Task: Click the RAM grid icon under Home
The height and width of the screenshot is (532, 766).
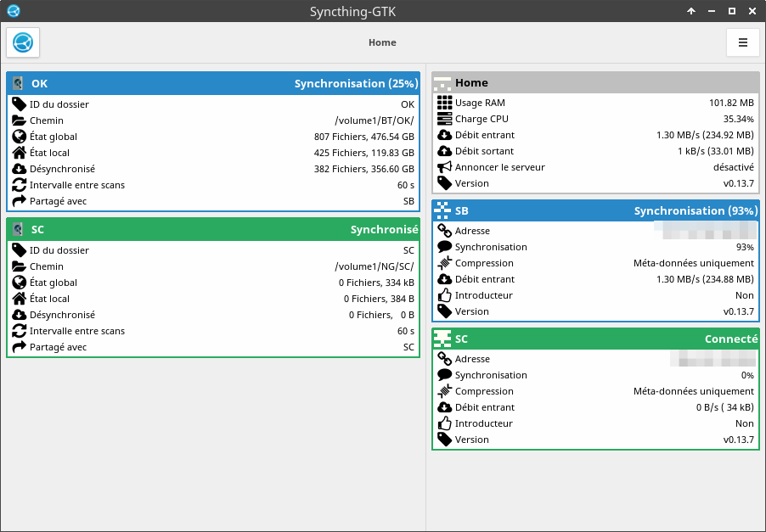Action: (x=444, y=103)
